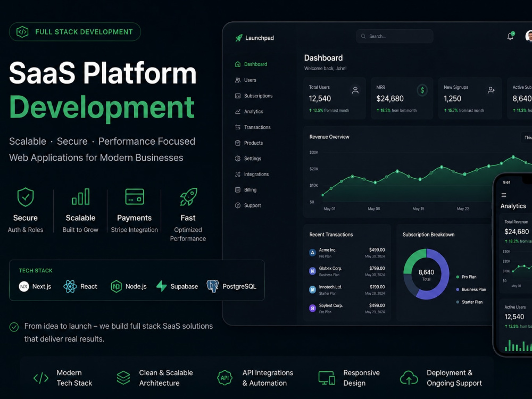Click the Fast rocket icon
Image resolution: width=532 pixels, height=399 pixels.
(x=188, y=197)
